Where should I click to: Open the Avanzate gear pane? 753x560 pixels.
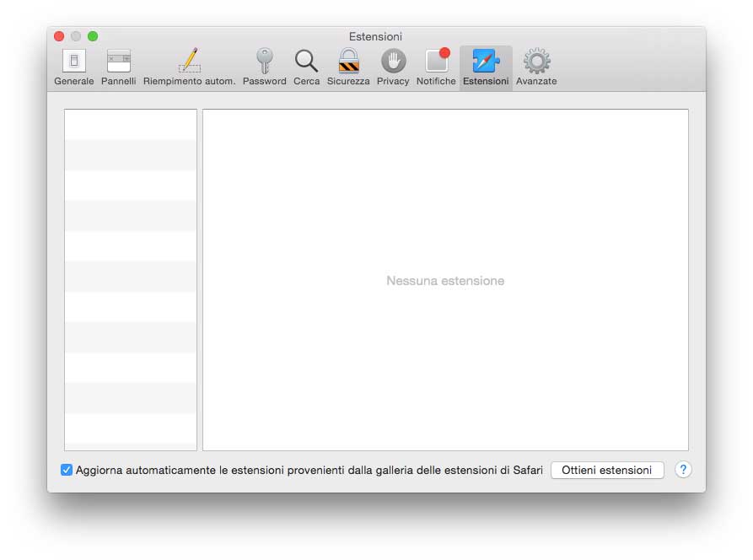click(x=536, y=67)
